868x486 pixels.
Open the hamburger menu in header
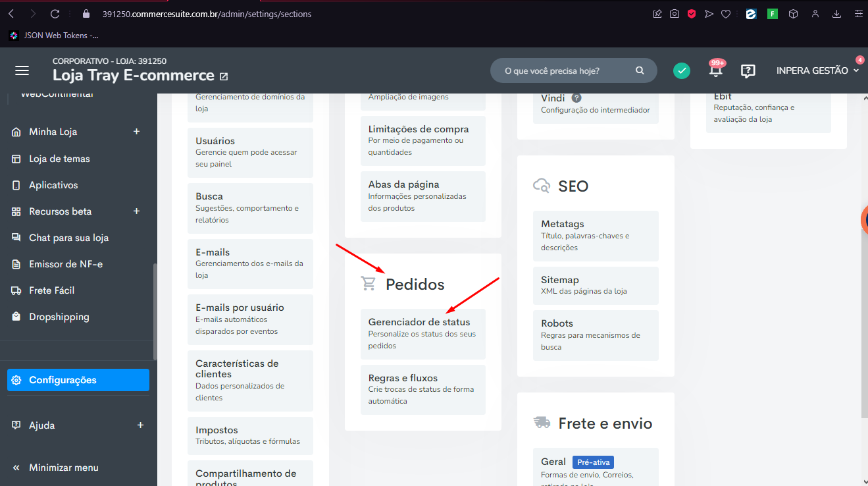pyautogui.click(x=22, y=70)
